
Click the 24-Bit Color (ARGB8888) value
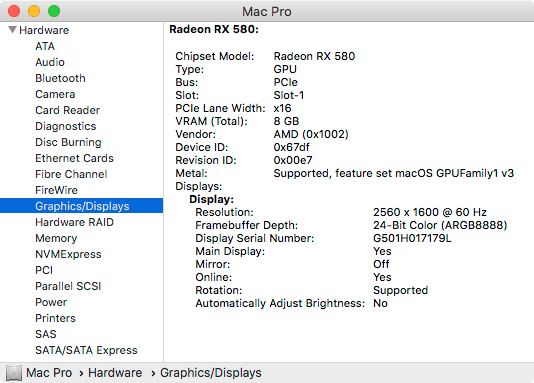coord(440,225)
